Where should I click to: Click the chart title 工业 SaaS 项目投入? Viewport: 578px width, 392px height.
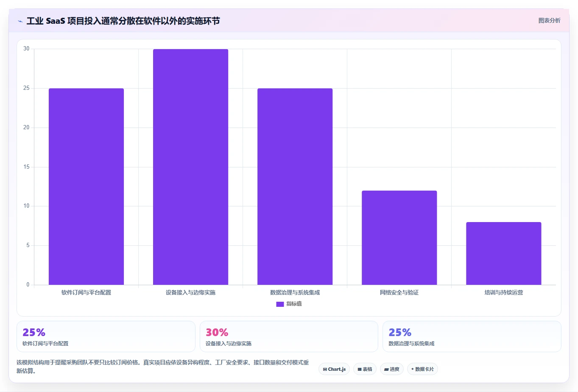123,21
